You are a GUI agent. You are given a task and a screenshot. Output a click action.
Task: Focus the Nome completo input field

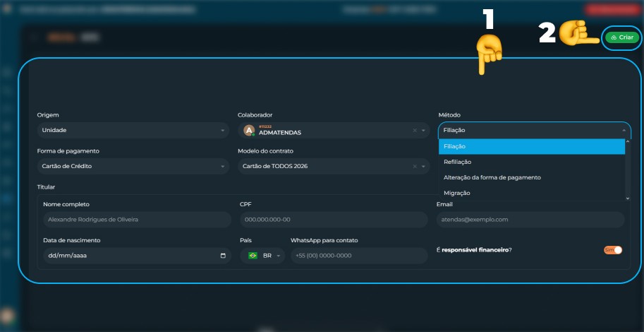[137, 220]
